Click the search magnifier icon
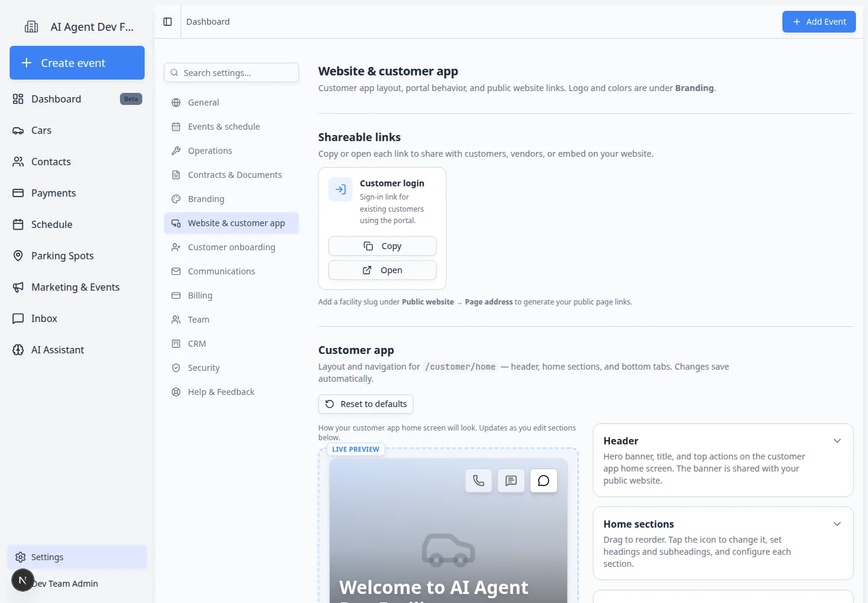The width and height of the screenshot is (868, 603). point(174,72)
